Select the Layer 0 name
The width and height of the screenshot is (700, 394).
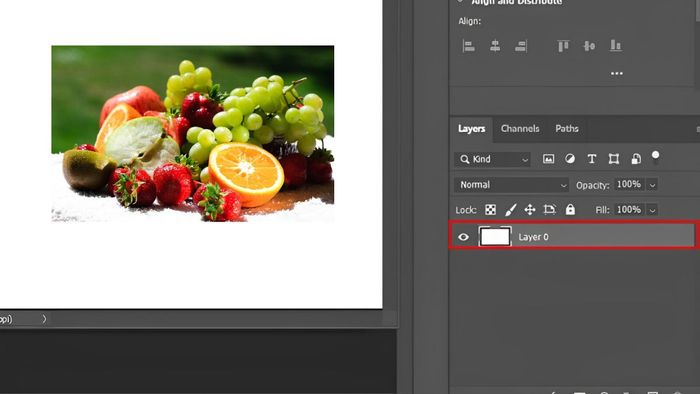[533, 237]
